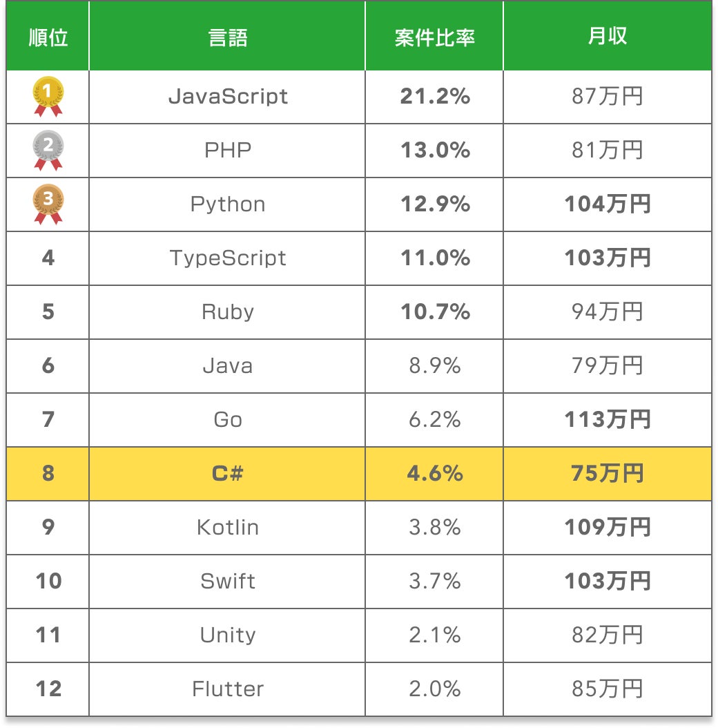Image resolution: width=718 pixels, height=728 pixels.
Task: Click the 月収 column header
Action: point(608,37)
